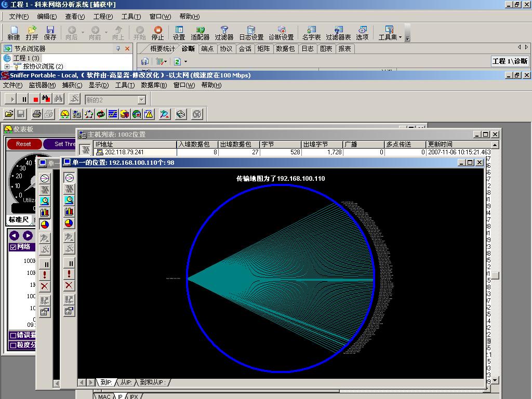Switch to the 从IP tab
Screen dimensions: 532x399
(x=125, y=382)
